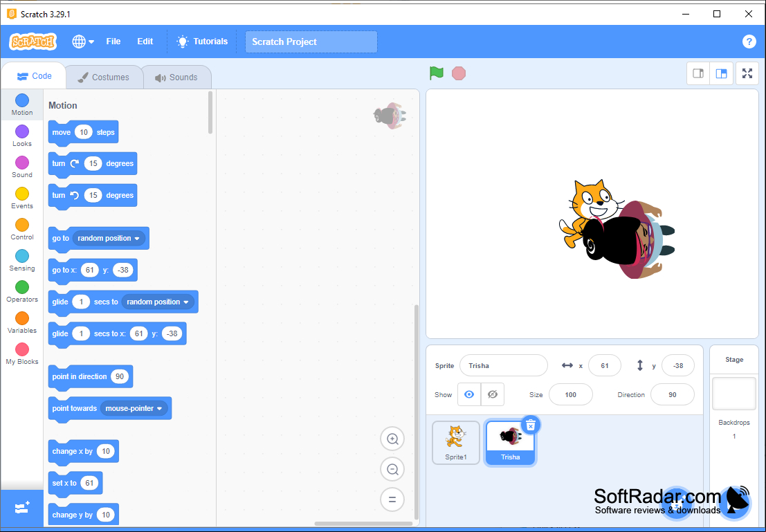Viewport: 766px width, 532px height.
Task: Click the sprite Direction field
Action: pyautogui.click(x=672, y=395)
